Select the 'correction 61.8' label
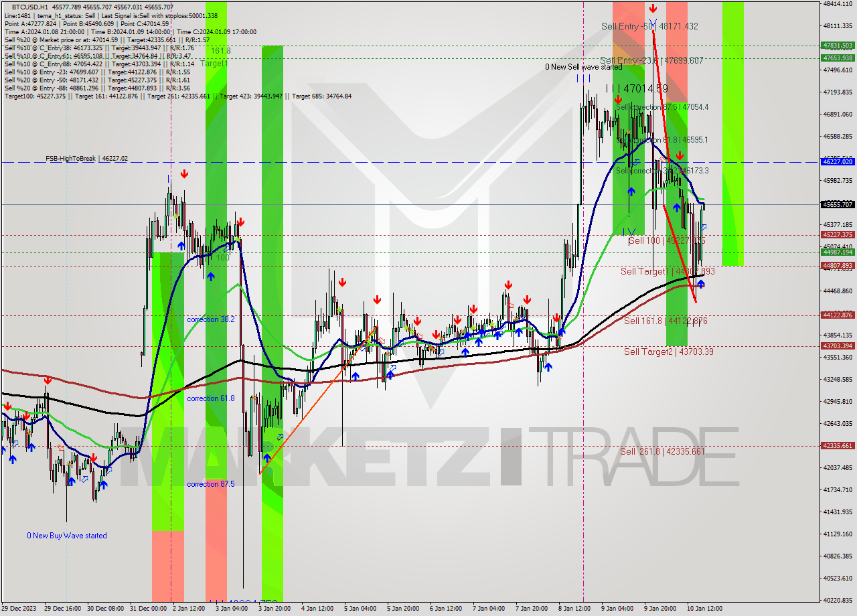857x616 pixels. point(211,398)
